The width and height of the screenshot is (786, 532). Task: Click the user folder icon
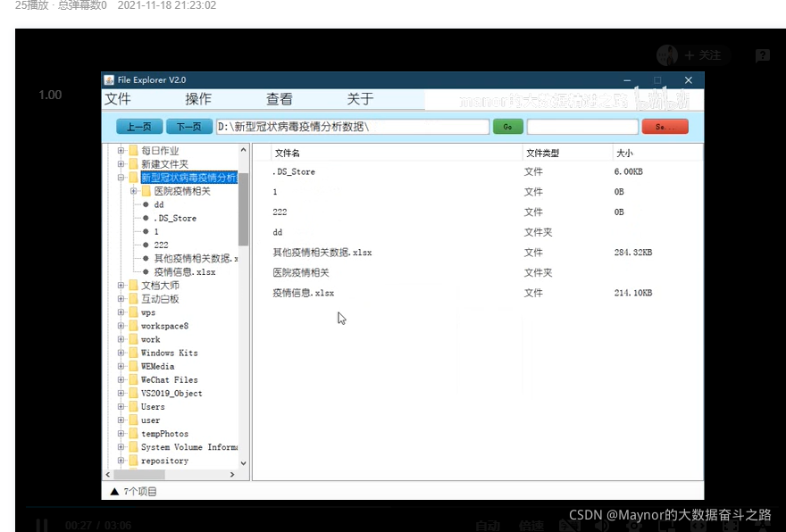click(133, 420)
